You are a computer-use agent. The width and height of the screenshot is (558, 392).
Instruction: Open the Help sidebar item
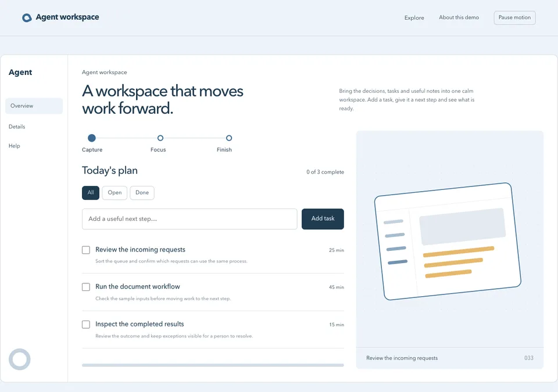14,146
